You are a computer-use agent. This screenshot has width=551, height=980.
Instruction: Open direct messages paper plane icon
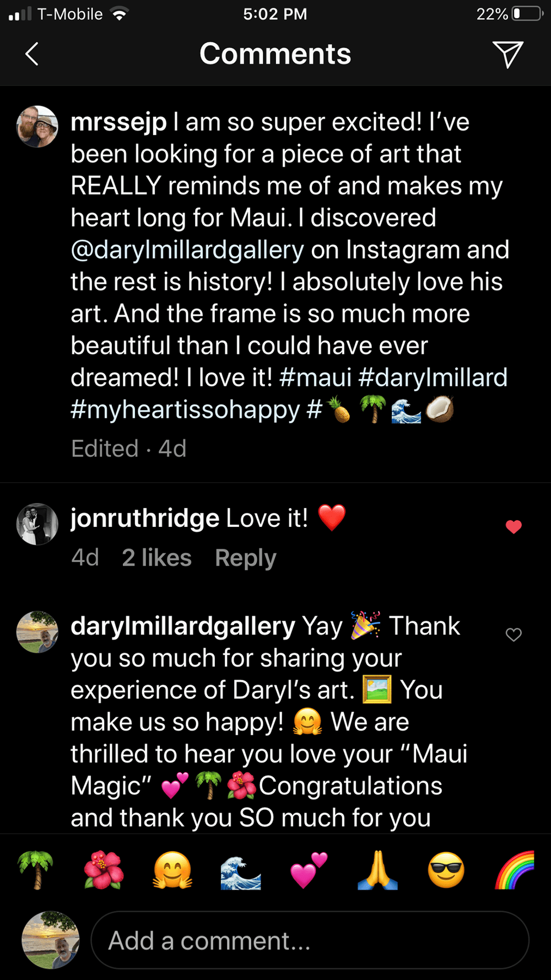coord(507,54)
